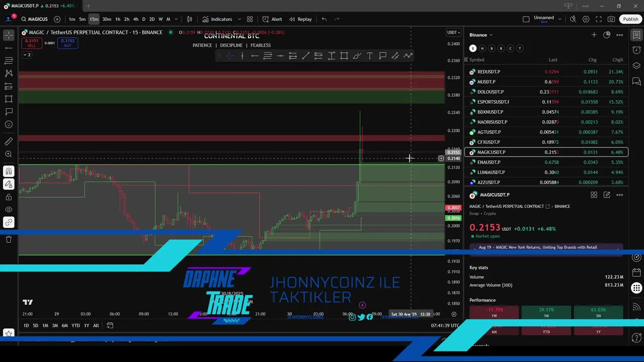Select ENAUSDT.P in the watchlist

click(x=546, y=162)
